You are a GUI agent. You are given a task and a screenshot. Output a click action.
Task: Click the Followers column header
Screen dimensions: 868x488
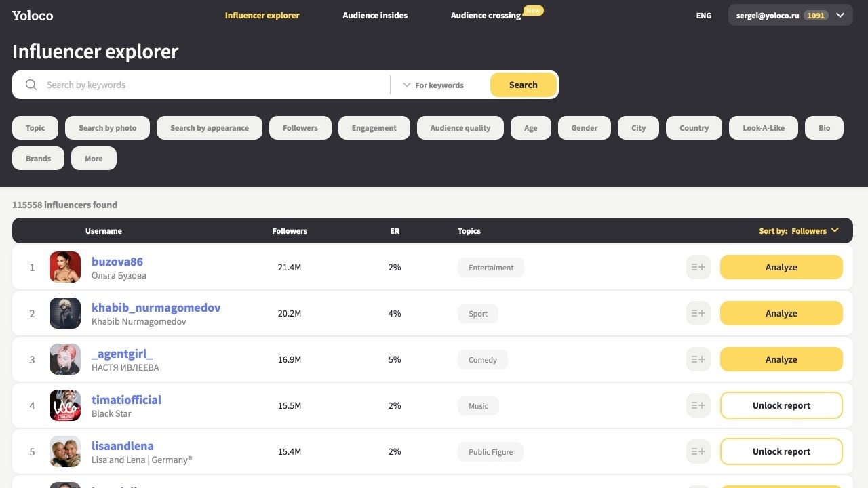290,231
